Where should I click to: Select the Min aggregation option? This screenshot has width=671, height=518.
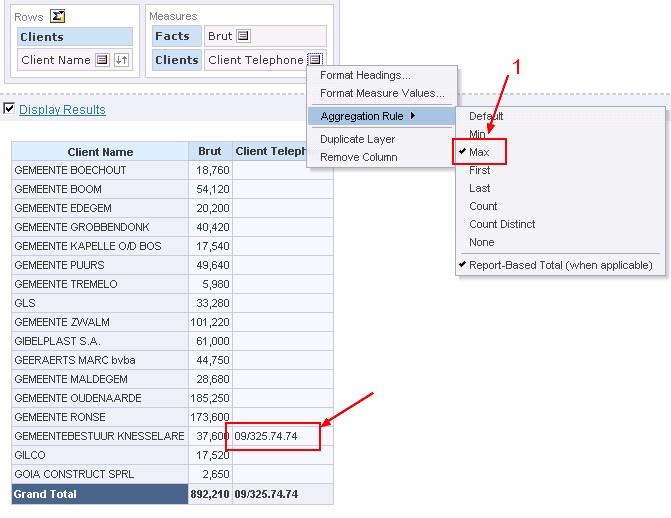477,134
